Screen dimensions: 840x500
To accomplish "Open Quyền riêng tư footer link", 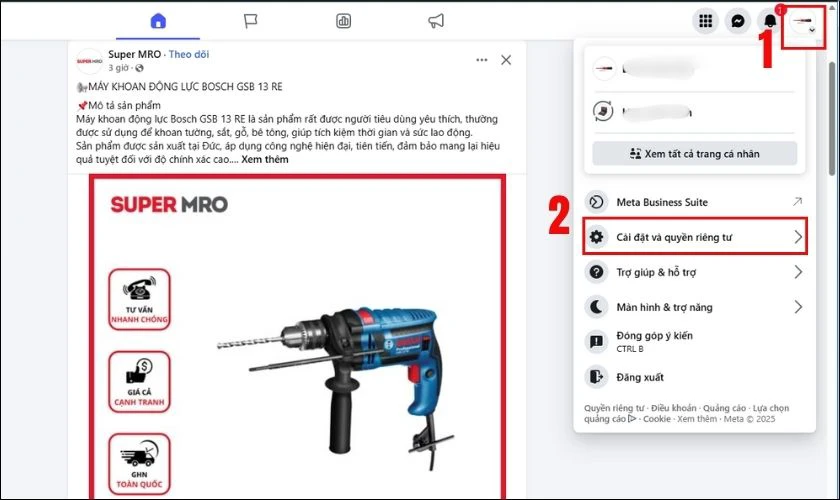I will (x=614, y=408).
